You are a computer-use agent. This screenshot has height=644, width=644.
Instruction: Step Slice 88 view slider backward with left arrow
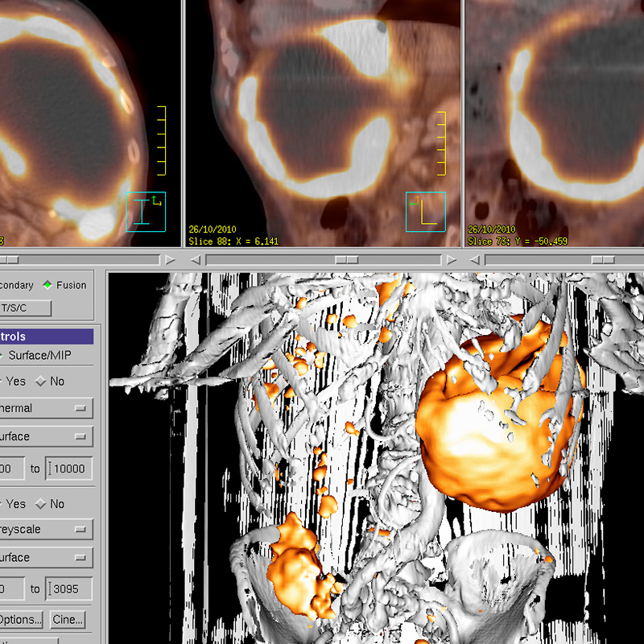196,259
